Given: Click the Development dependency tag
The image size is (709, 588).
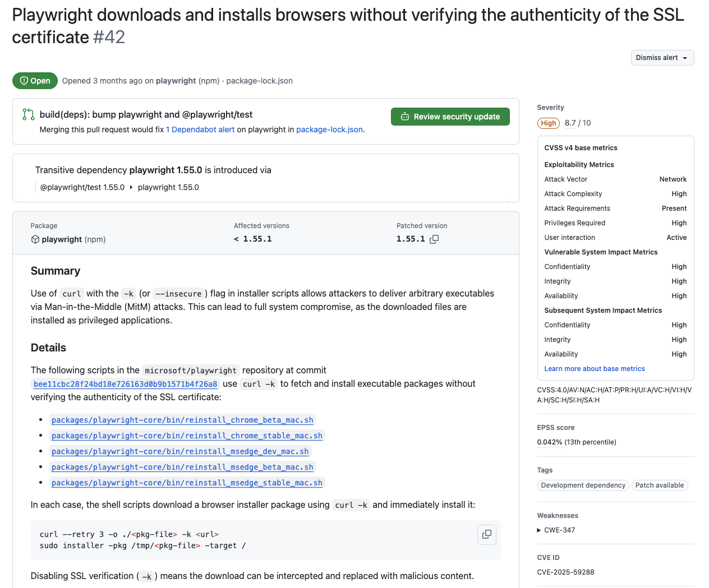Looking at the screenshot, I should coord(583,485).
